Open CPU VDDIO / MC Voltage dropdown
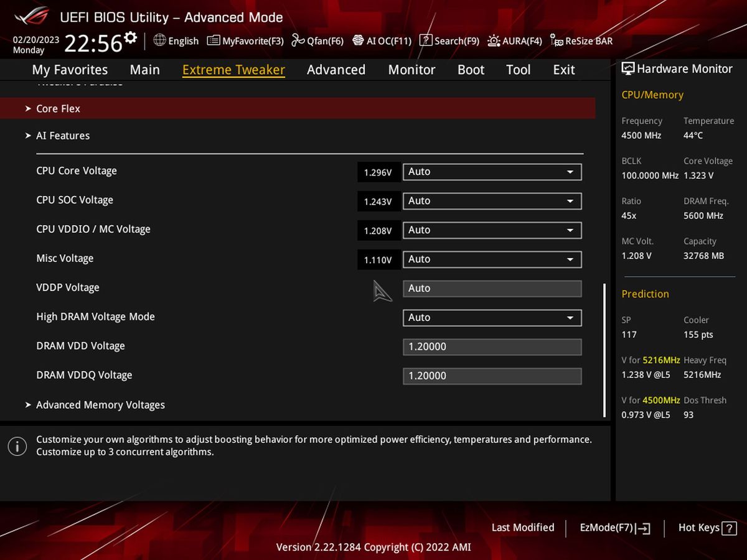 492,230
